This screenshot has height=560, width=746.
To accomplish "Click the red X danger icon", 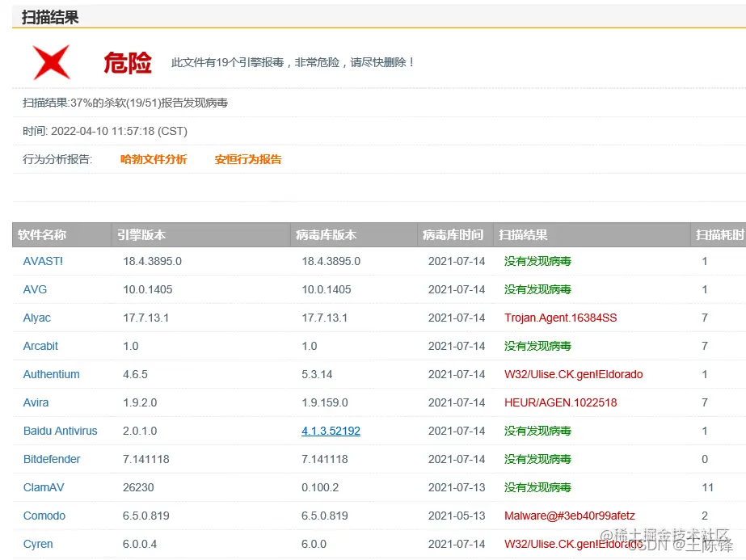I will [x=52, y=62].
